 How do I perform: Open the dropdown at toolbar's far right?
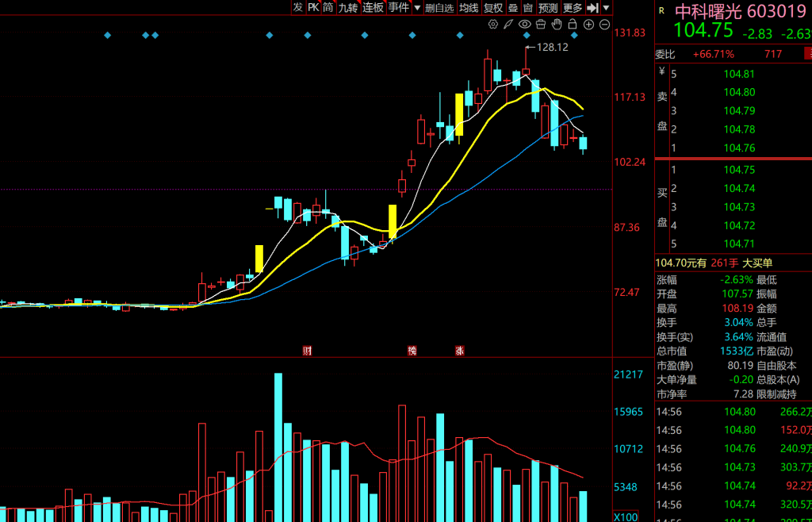click(x=607, y=7)
